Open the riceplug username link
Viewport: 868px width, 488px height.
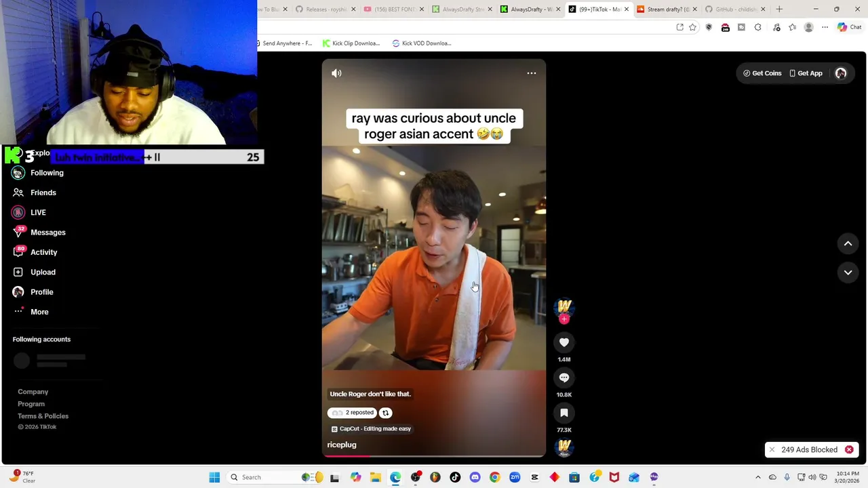[x=342, y=445]
